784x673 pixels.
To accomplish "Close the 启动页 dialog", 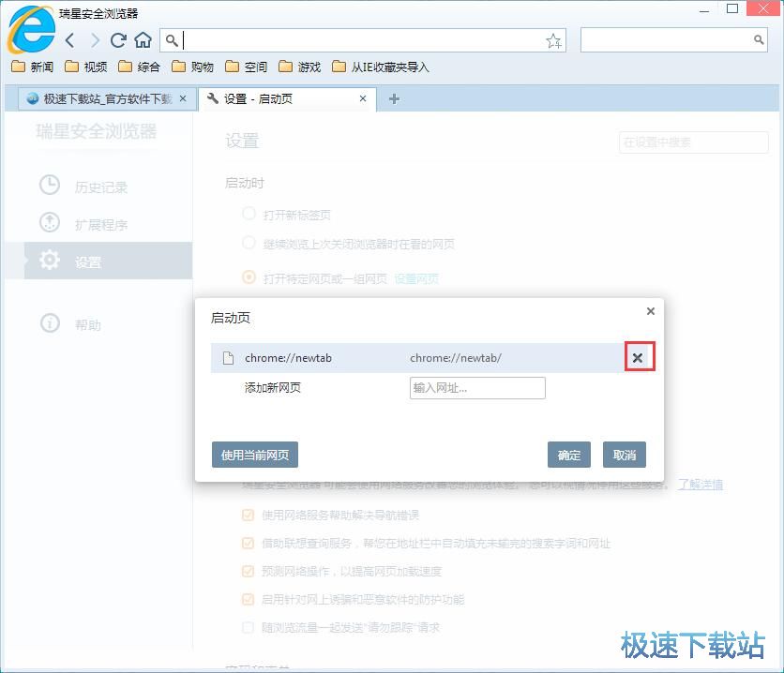I will point(651,311).
